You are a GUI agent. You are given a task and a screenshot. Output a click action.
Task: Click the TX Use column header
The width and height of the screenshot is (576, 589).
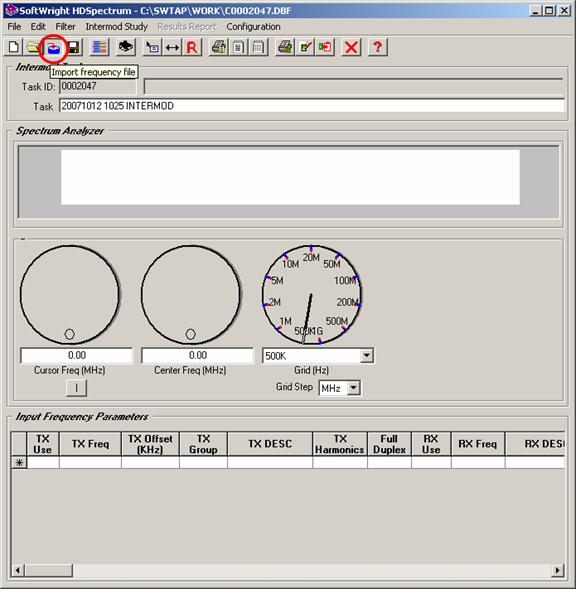[x=42, y=444]
